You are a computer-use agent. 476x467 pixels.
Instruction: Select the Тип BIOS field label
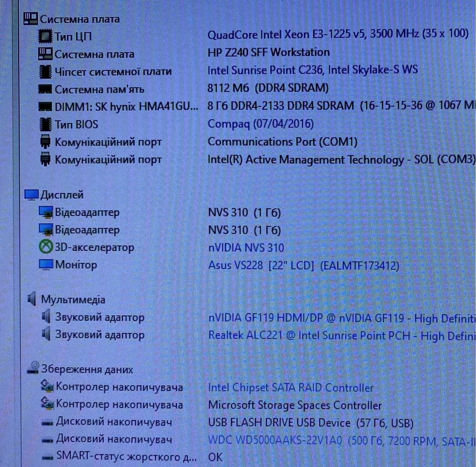click(x=76, y=124)
